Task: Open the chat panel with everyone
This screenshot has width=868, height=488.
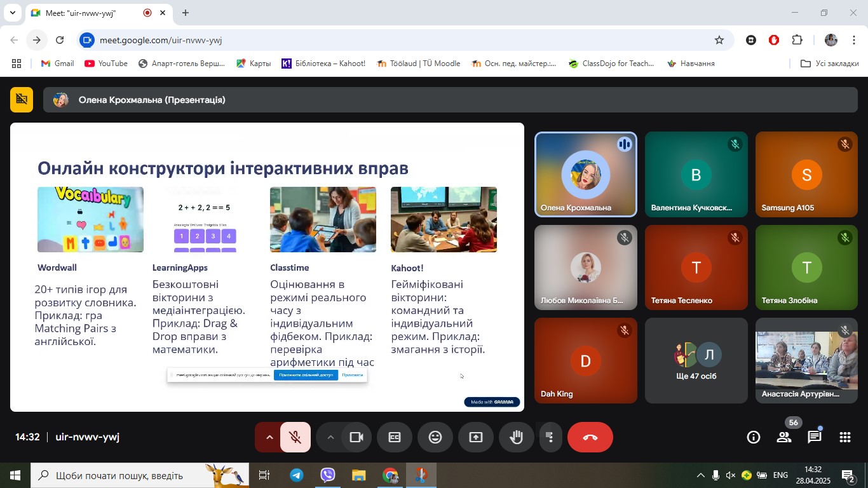Action: pos(815,437)
